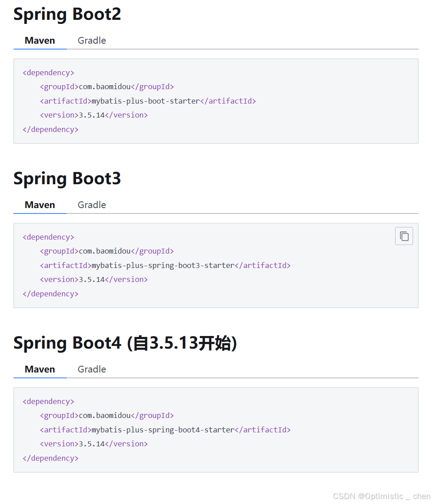Image resolution: width=432 pixels, height=504 pixels.
Task: Open the Gradle tab under Spring Boot3
Action: [x=91, y=204]
